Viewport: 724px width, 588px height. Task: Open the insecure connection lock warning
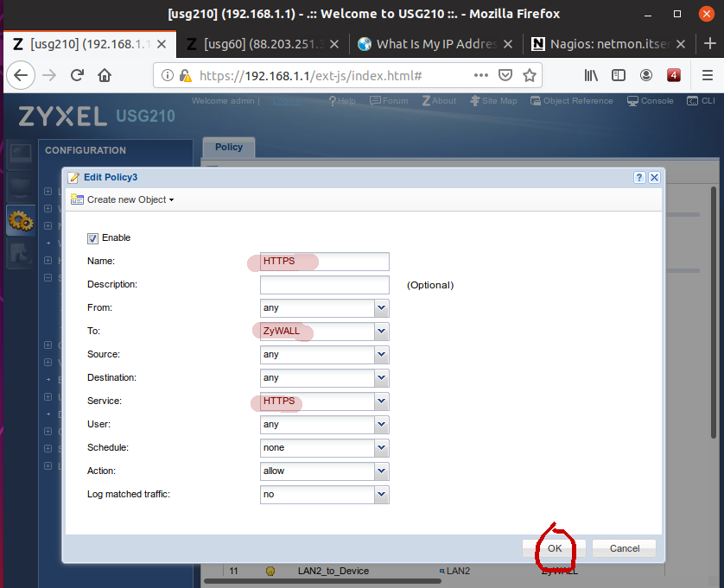click(x=185, y=75)
